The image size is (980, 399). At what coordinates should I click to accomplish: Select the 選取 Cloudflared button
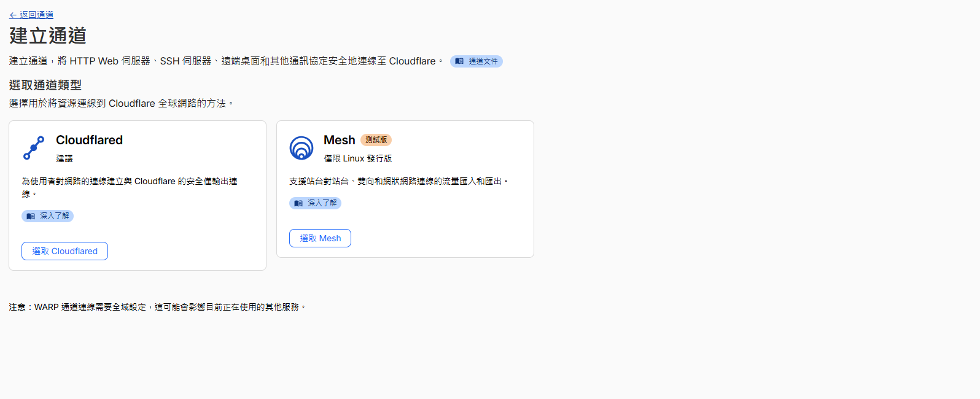(x=65, y=251)
